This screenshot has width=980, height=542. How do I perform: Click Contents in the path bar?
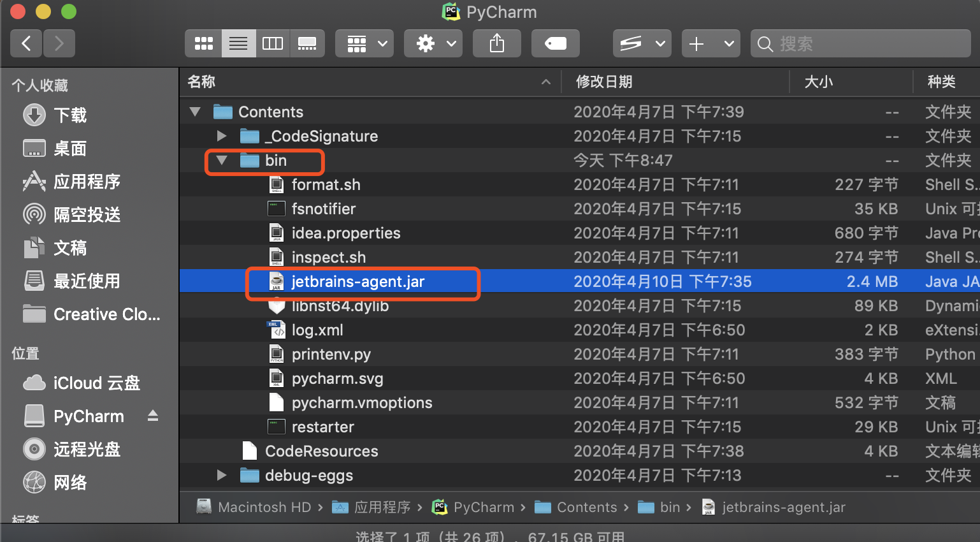pos(576,507)
